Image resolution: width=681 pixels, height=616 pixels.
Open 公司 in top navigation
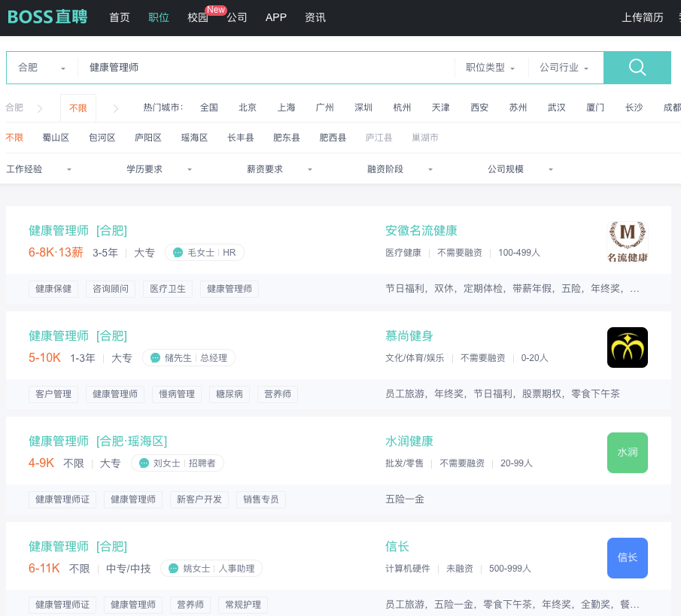[237, 17]
